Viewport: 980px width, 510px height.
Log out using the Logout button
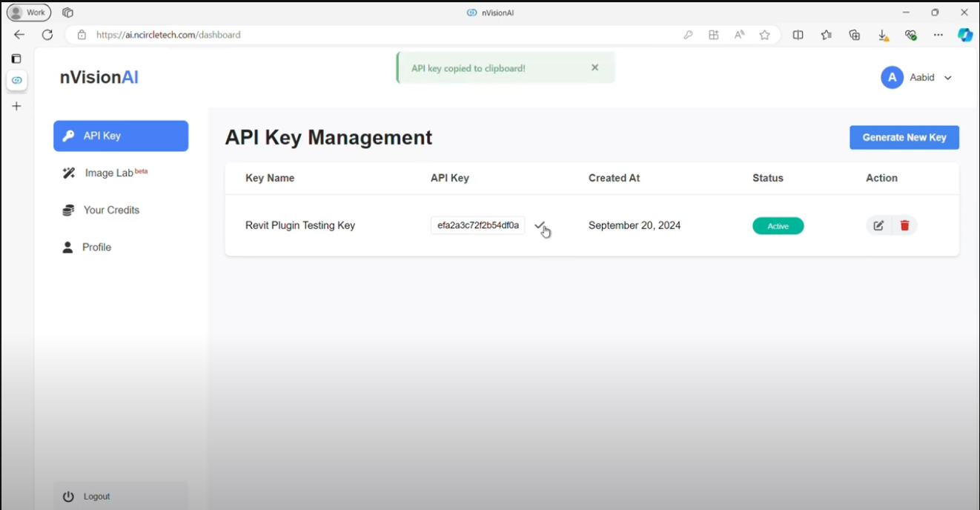(x=121, y=496)
